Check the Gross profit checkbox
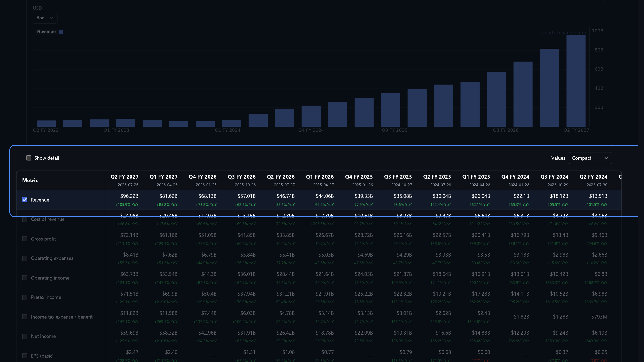 click(25, 239)
